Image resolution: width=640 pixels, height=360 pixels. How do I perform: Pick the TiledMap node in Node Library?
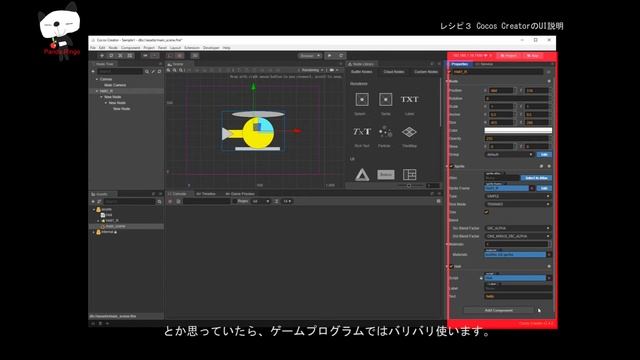409,136
